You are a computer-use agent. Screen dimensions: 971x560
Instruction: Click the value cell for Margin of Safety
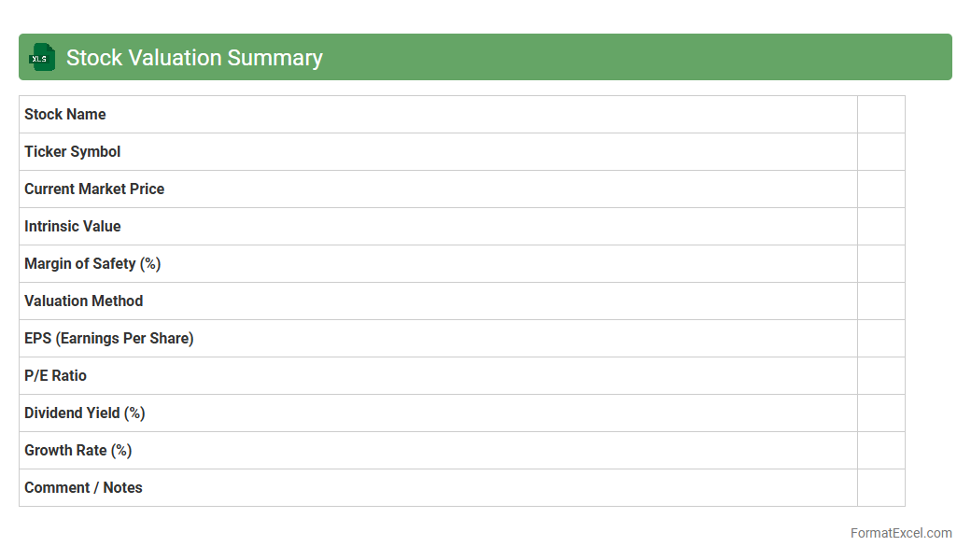(x=880, y=263)
